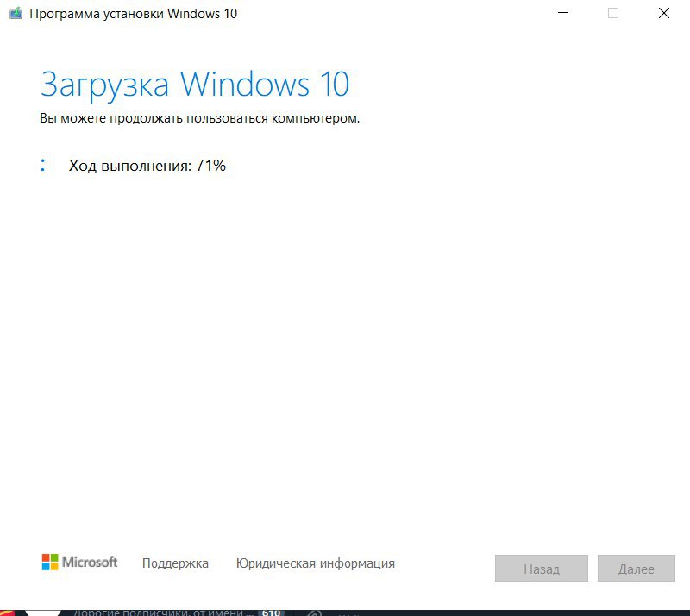Click the Далее button
Image resolution: width=690 pixels, height=616 pixels.
pyautogui.click(x=636, y=569)
